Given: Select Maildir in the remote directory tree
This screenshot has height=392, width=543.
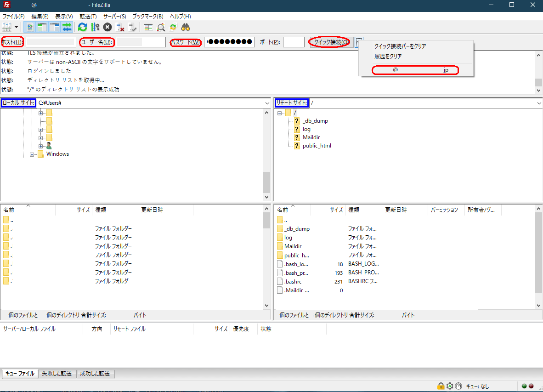Looking at the screenshot, I should click(x=311, y=137).
